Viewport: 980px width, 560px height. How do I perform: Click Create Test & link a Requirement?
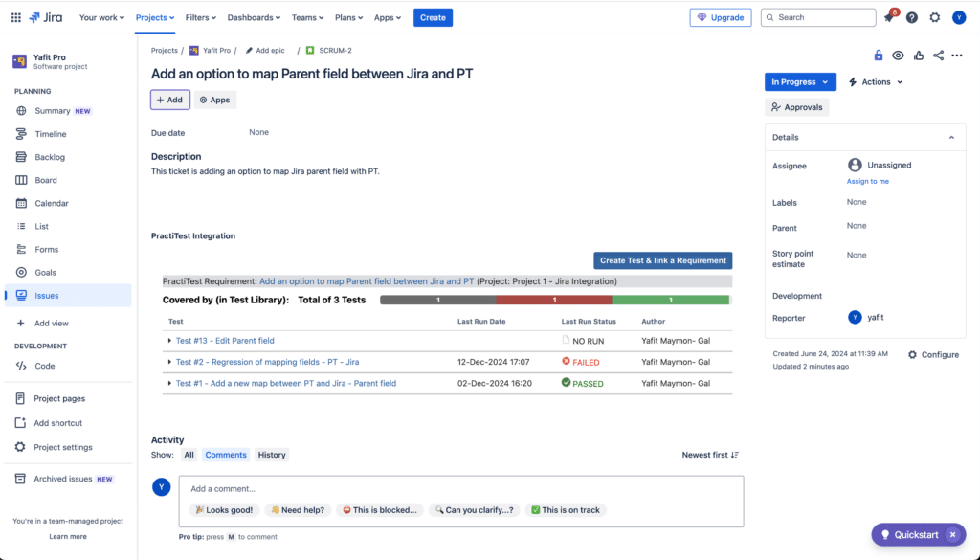[x=663, y=260]
